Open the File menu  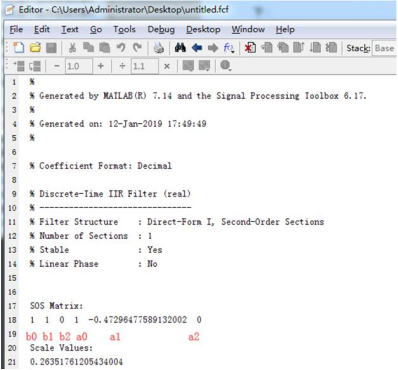[16, 29]
